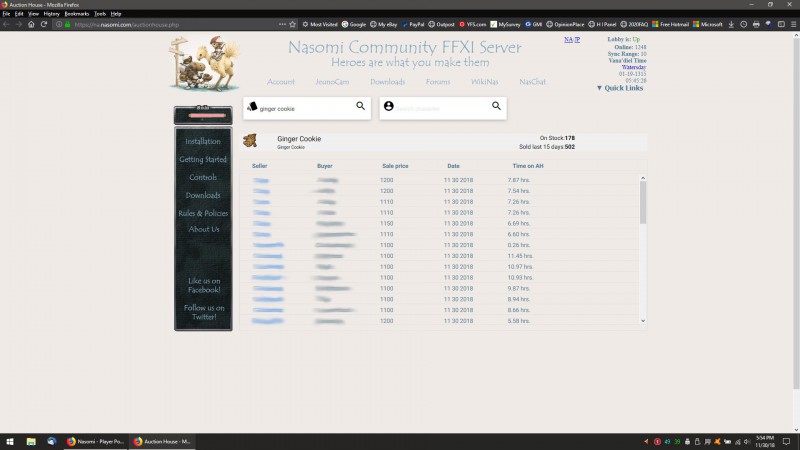Click the character search magnifier icon
Image resolution: width=800 pixels, height=450 pixels.
496,106
